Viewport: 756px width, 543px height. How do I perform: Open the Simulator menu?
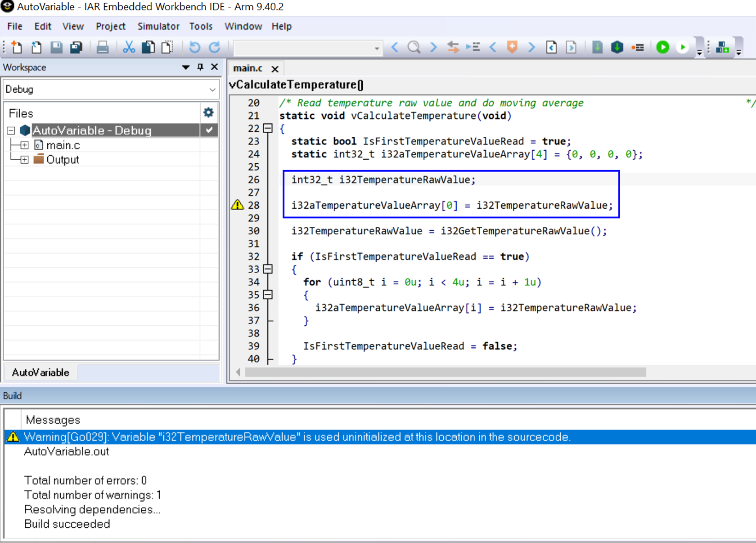coord(158,26)
